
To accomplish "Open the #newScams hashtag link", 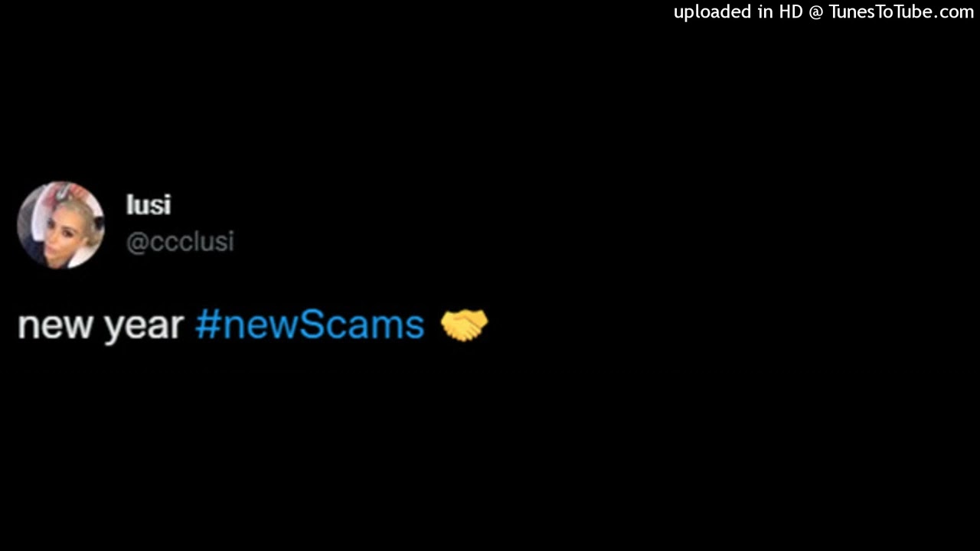I will click(x=309, y=325).
